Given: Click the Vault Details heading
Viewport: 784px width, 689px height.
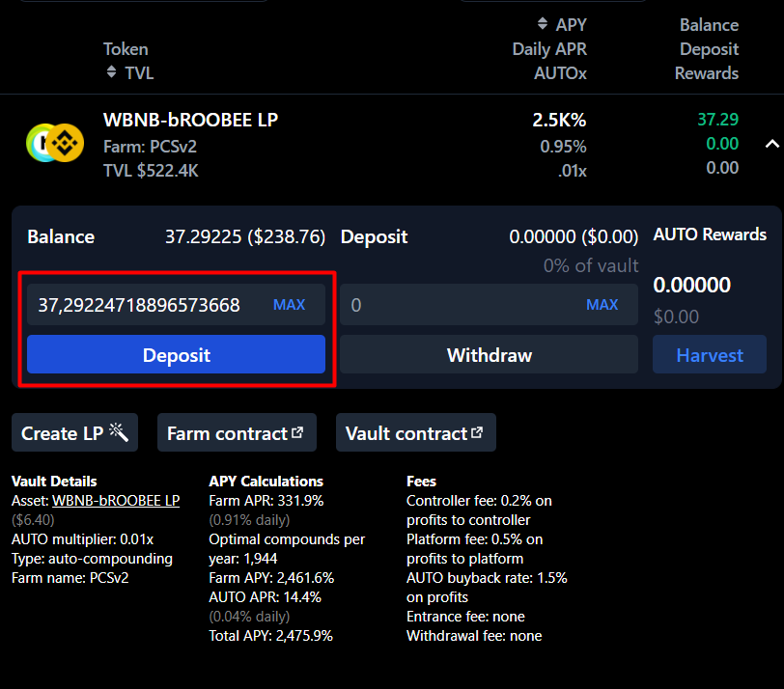Looking at the screenshot, I should coord(54,482).
